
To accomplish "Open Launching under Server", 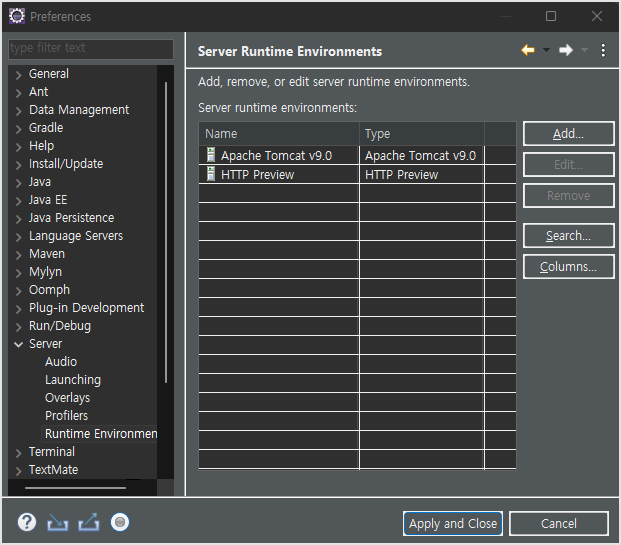I will (73, 379).
